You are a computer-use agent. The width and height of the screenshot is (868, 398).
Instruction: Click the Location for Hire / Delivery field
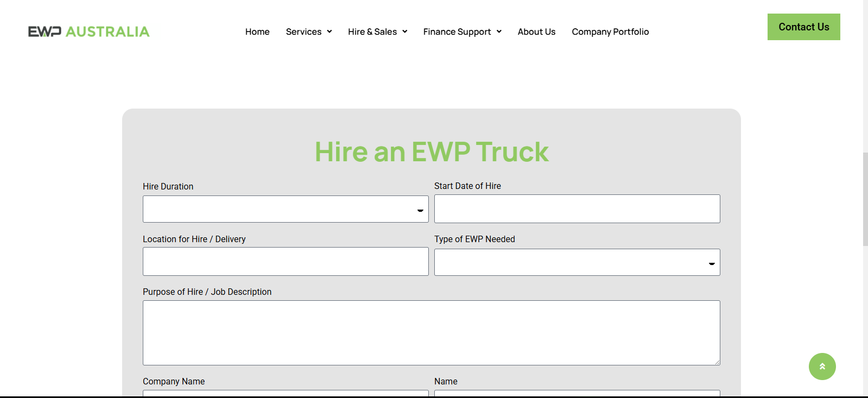click(286, 262)
